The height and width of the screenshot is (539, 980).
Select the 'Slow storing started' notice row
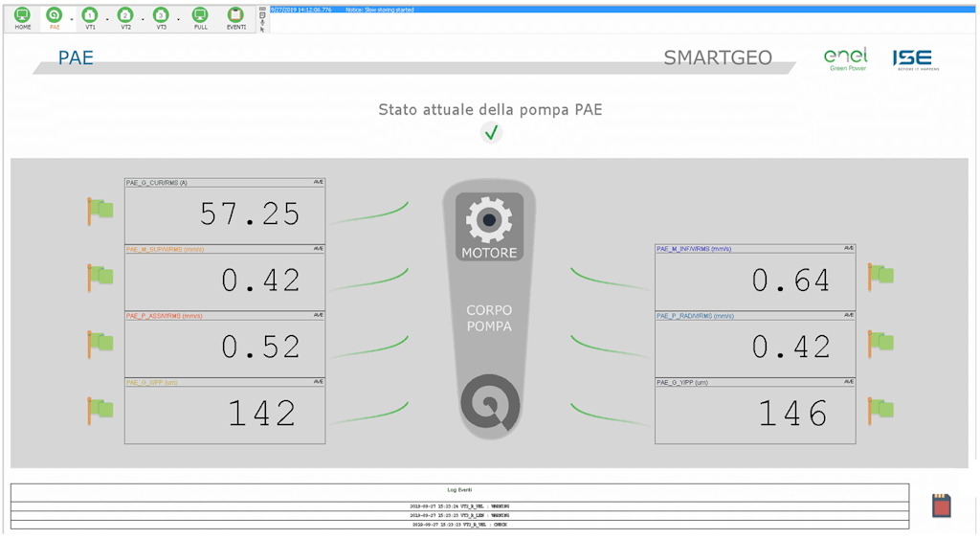tap(622, 10)
